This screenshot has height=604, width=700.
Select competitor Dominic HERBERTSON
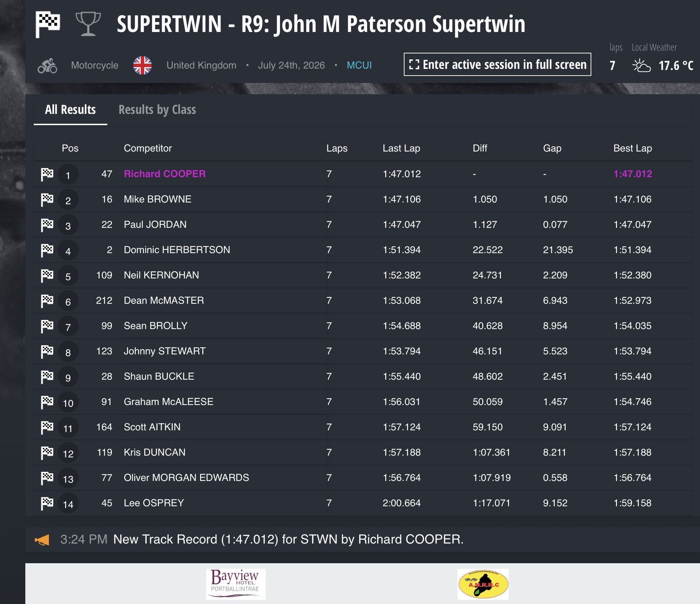click(x=177, y=250)
